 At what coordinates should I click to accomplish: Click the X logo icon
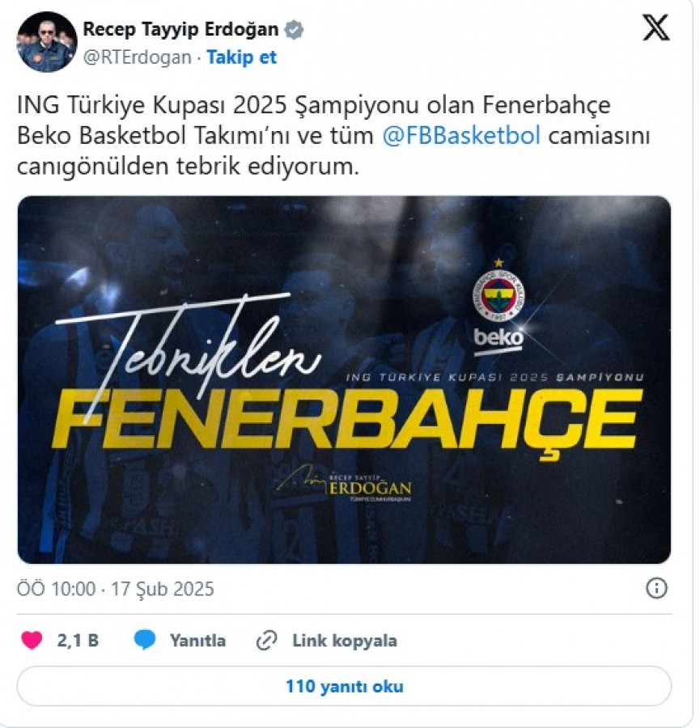click(x=655, y=28)
